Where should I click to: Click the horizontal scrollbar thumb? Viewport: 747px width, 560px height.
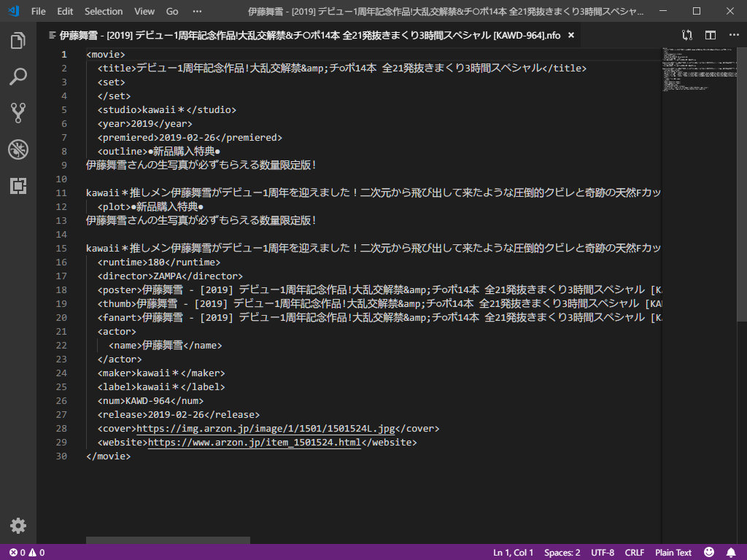coord(169,540)
